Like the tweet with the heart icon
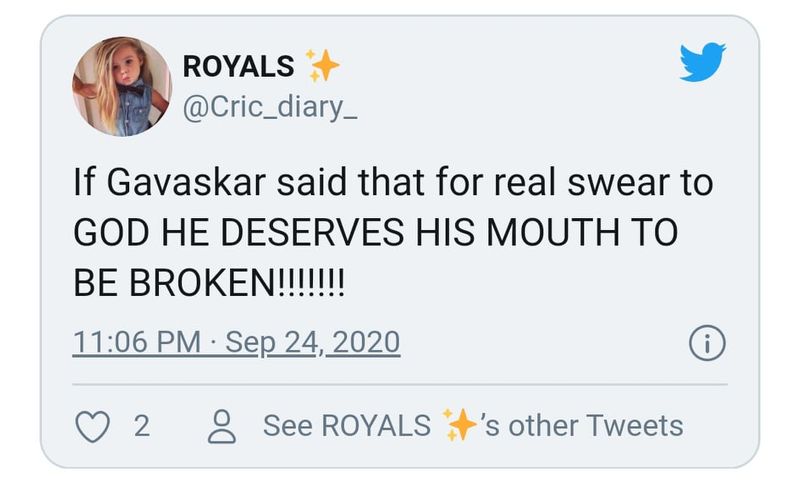 click(x=92, y=426)
